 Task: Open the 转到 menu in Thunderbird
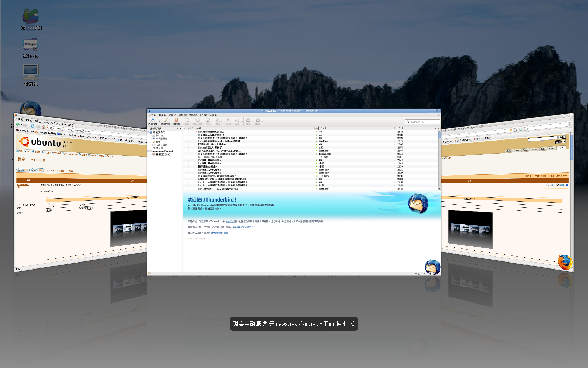pos(183,115)
